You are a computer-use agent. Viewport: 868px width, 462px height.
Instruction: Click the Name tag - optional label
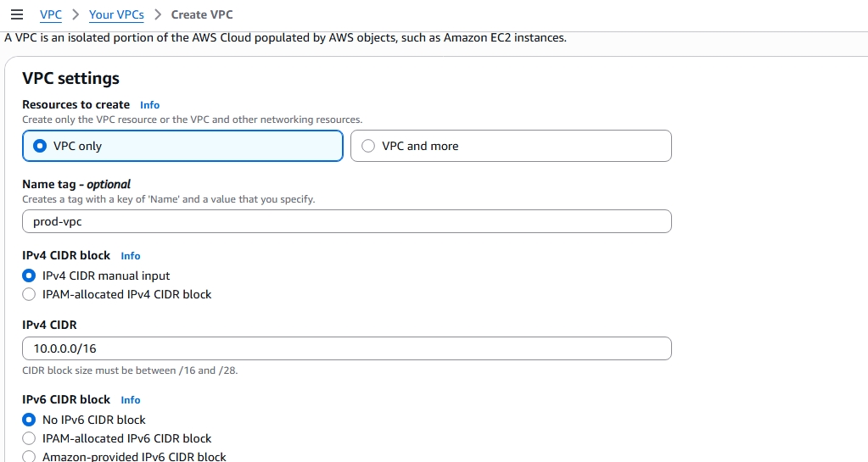coord(76,184)
